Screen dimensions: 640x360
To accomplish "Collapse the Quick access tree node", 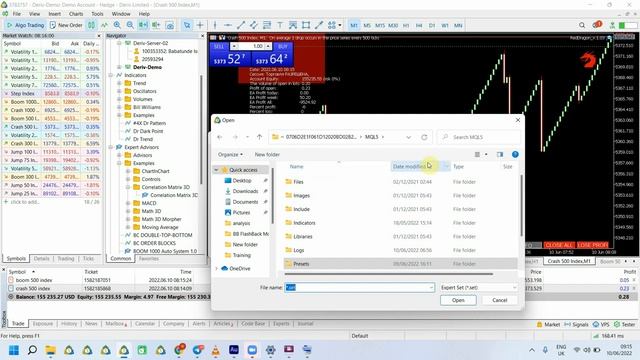I will [x=216, y=170].
